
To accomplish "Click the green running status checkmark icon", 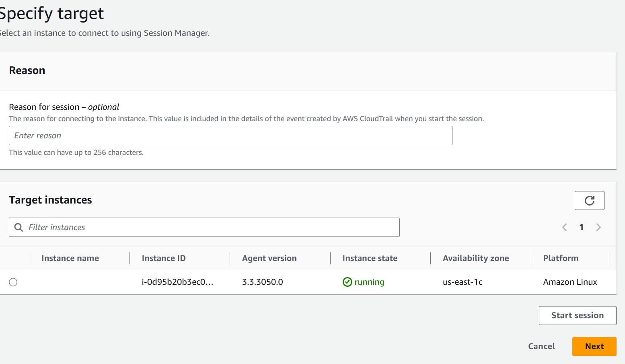I will pyautogui.click(x=347, y=282).
